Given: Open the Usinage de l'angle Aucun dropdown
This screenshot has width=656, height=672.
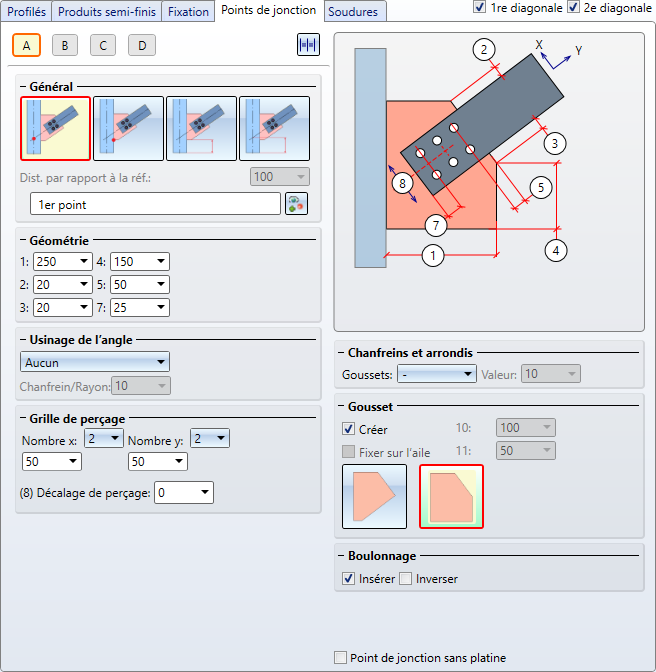Looking at the screenshot, I should (95, 362).
